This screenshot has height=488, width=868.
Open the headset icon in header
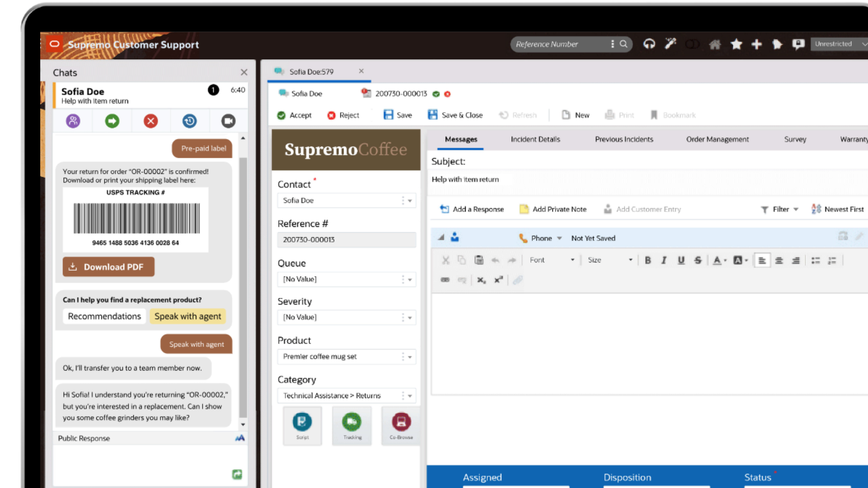(649, 44)
